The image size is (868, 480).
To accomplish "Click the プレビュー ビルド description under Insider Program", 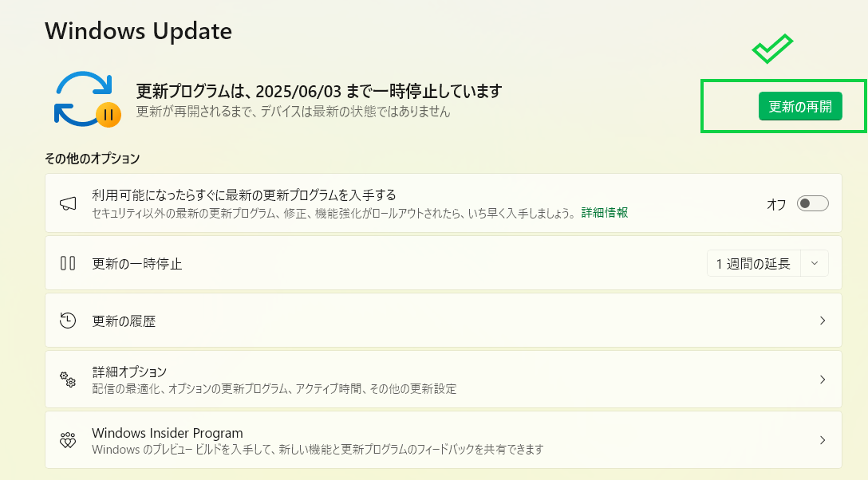I will coord(318,450).
